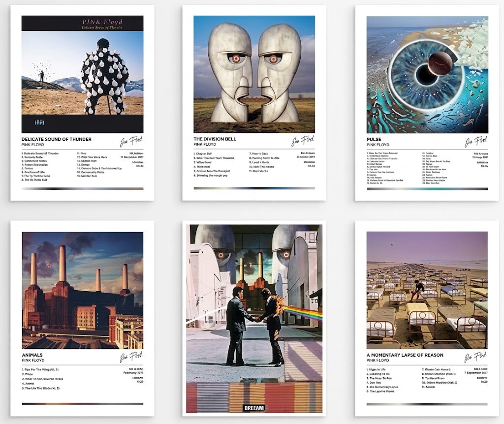Pick the color bar on Division Bell poster
Image resolution: width=504 pixels, height=424 pixels.
coord(254,188)
